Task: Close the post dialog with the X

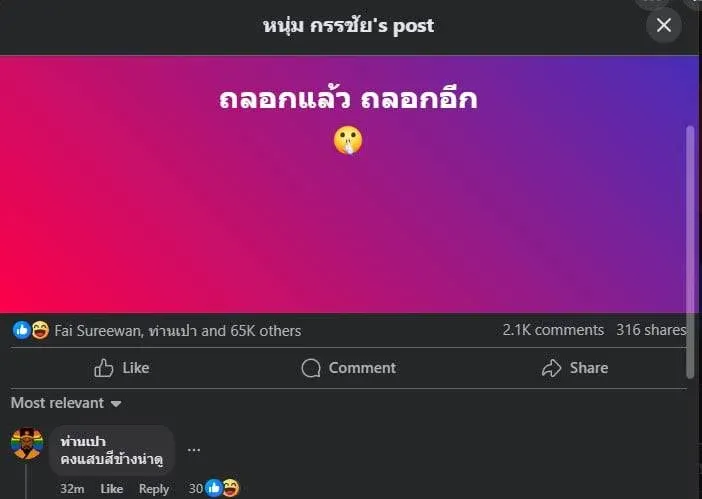Action: 663,25
